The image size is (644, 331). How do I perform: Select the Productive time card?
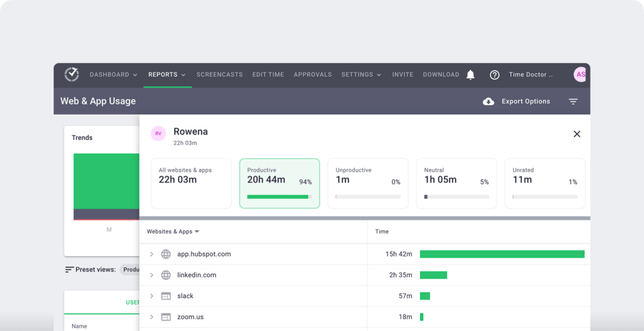(279, 183)
